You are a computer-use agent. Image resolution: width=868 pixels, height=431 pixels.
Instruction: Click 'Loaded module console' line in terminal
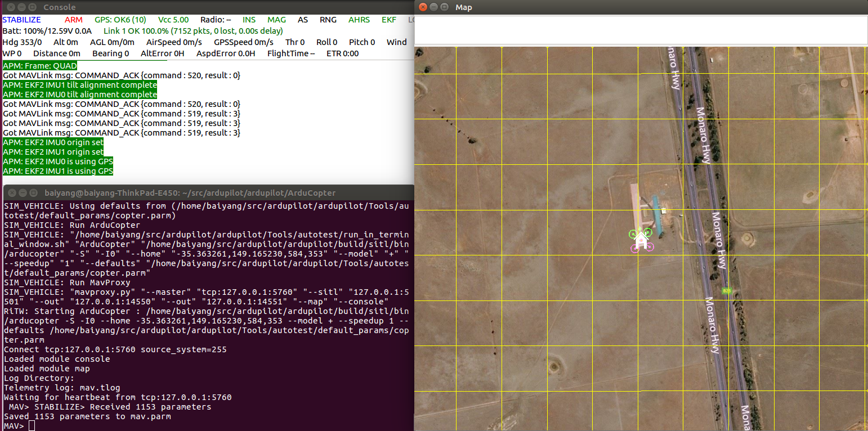[57, 359]
